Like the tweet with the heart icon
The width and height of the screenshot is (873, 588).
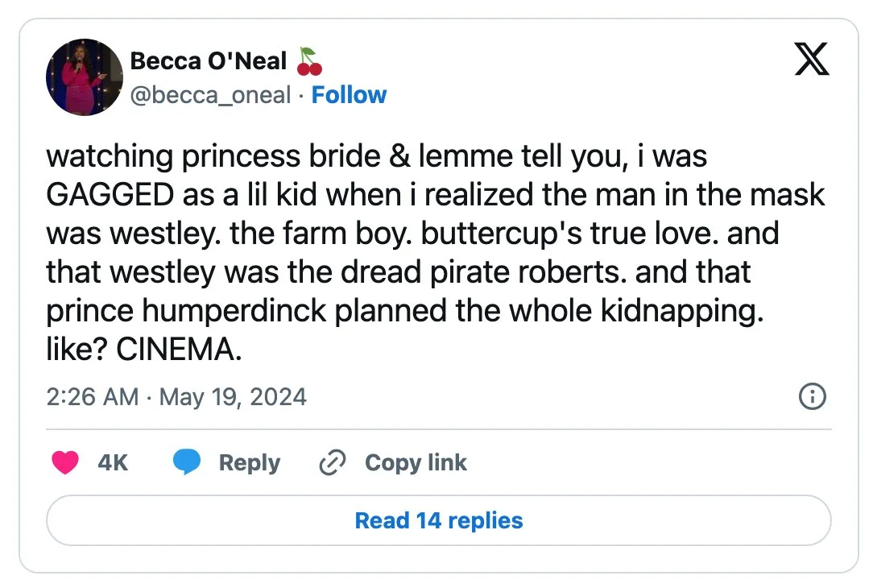(x=65, y=462)
